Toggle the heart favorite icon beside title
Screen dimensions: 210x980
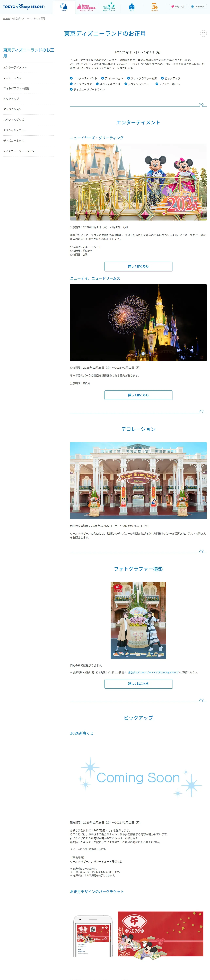(203, 33)
